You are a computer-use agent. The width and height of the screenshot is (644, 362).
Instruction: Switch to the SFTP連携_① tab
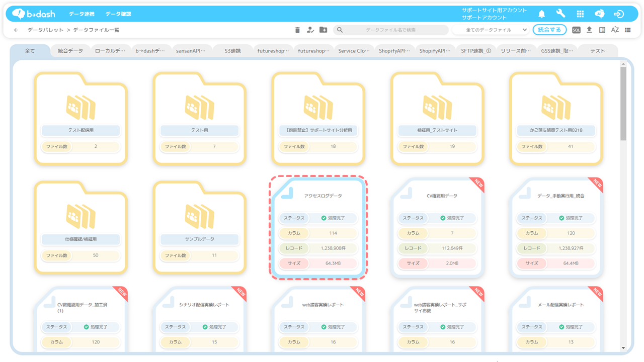click(x=476, y=51)
